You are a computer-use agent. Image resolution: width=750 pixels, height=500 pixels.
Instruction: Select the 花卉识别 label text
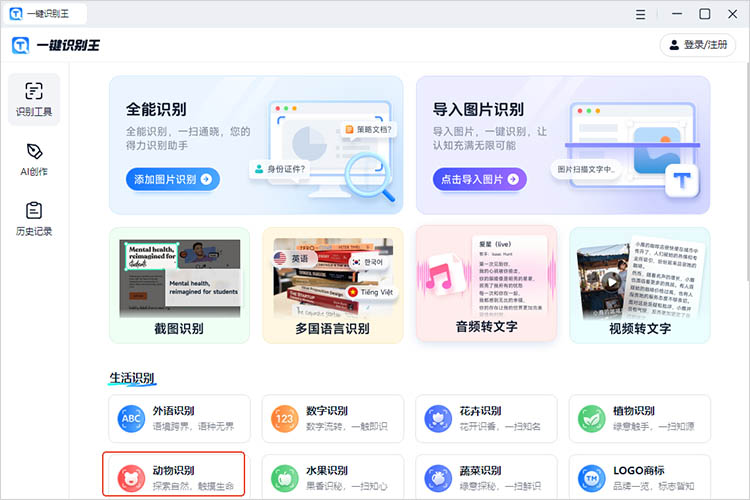[x=480, y=411]
